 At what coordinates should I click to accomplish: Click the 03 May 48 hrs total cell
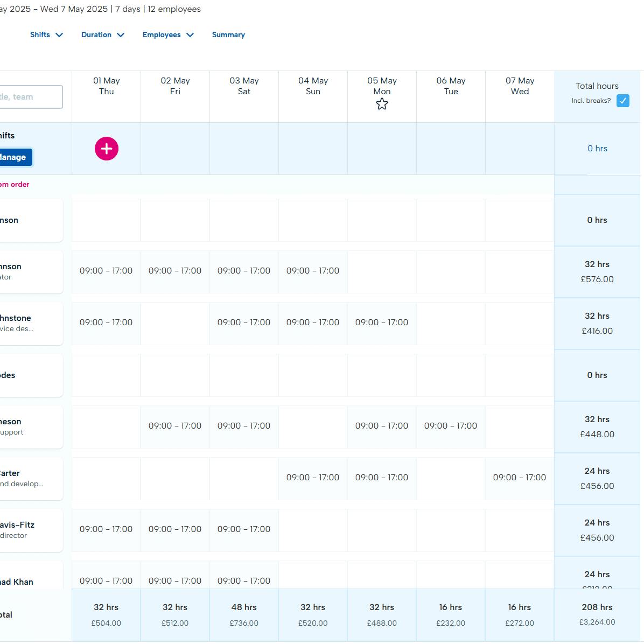[244, 614]
